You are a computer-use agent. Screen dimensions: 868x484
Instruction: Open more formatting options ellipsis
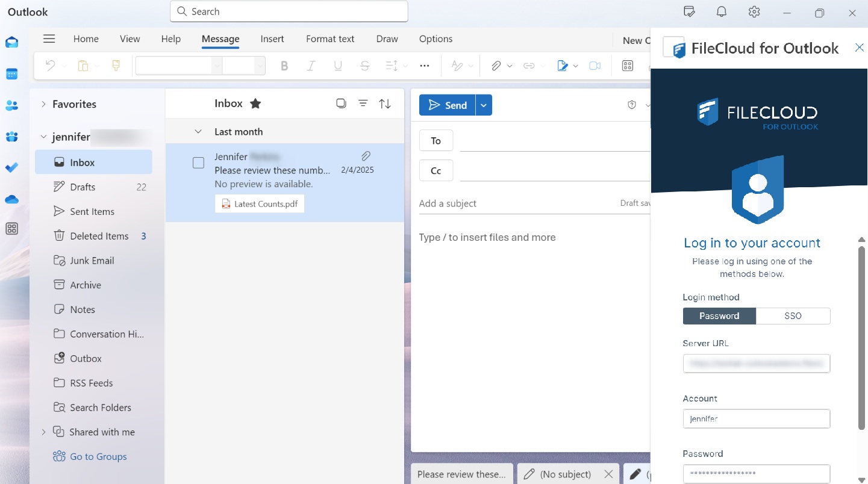pyautogui.click(x=425, y=66)
